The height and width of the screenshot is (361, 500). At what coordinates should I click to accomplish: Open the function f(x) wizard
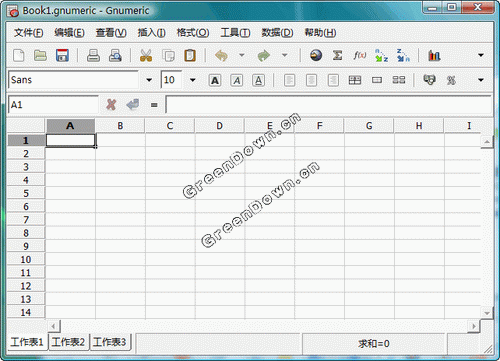click(x=360, y=55)
